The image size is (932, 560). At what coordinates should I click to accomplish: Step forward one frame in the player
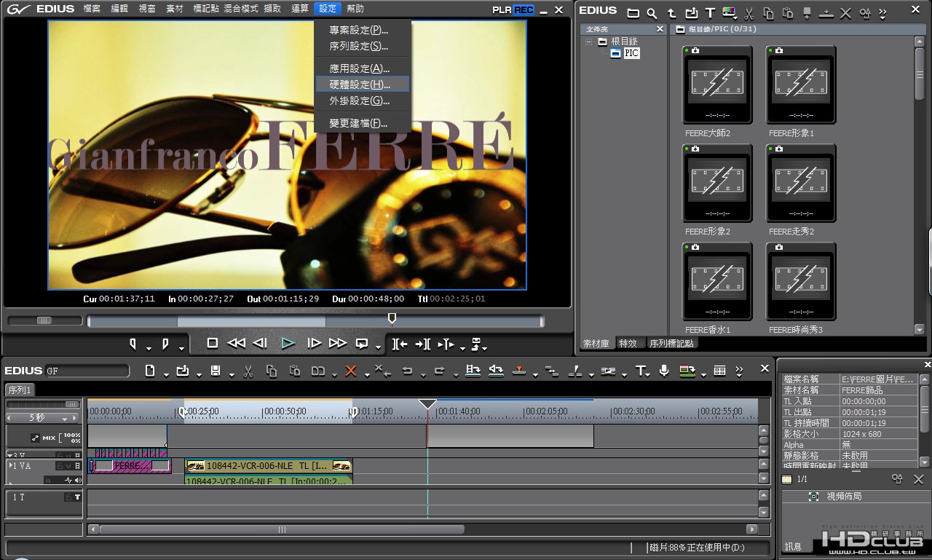[315, 343]
